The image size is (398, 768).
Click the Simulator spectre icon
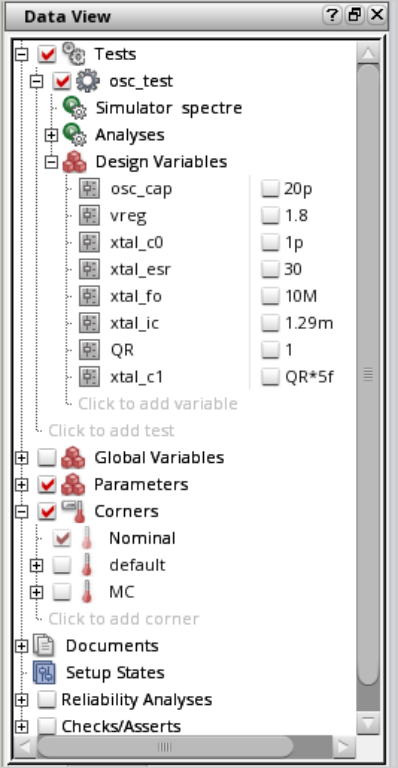(75, 108)
